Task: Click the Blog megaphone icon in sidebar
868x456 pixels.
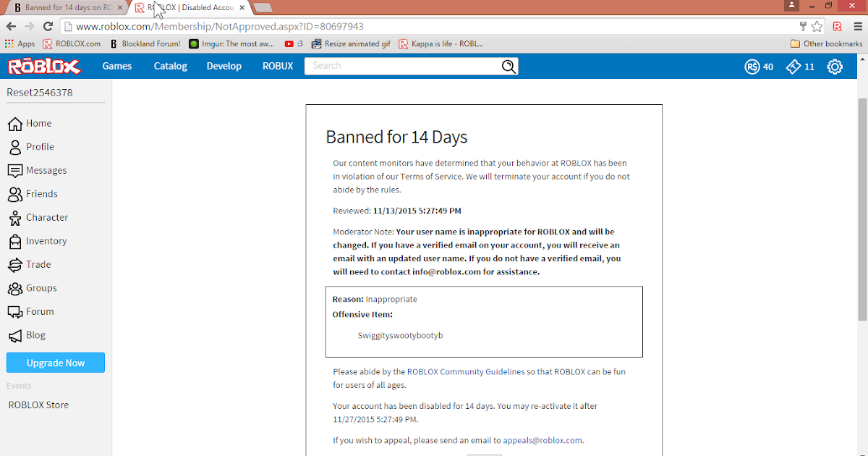Action: pos(14,336)
